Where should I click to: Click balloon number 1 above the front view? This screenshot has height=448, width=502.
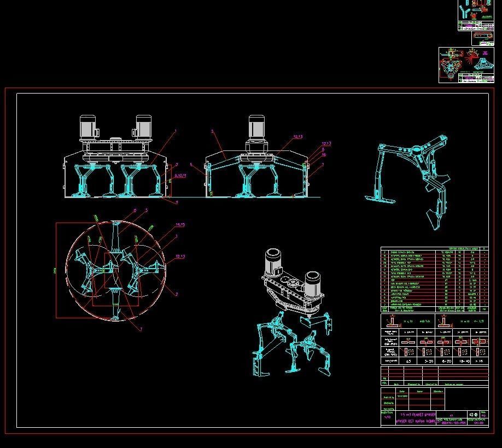[176, 130]
